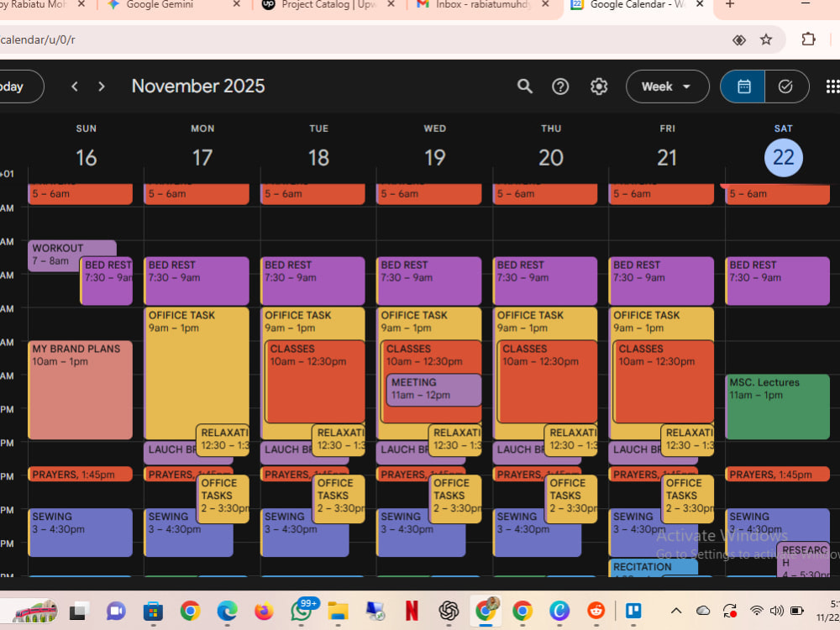This screenshot has width=840, height=630.
Task: Open ChatGPT from the taskbar
Action: pos(449,610)
